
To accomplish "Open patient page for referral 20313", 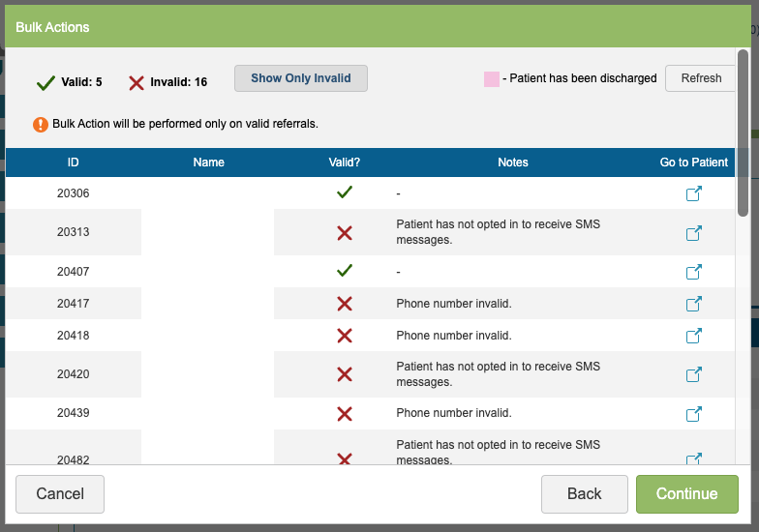I will pyautogui.click(x=693, y=233).
